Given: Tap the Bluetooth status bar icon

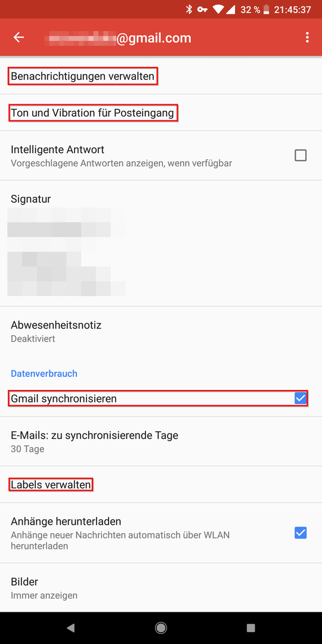Looking at the screenshot, I should tap(189, 10).
